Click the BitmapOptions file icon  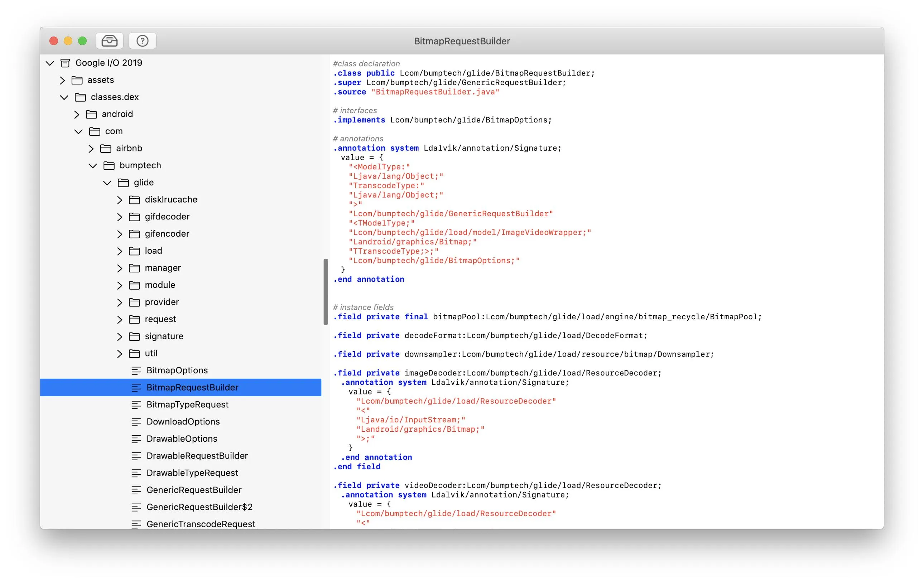click(136, 371)
